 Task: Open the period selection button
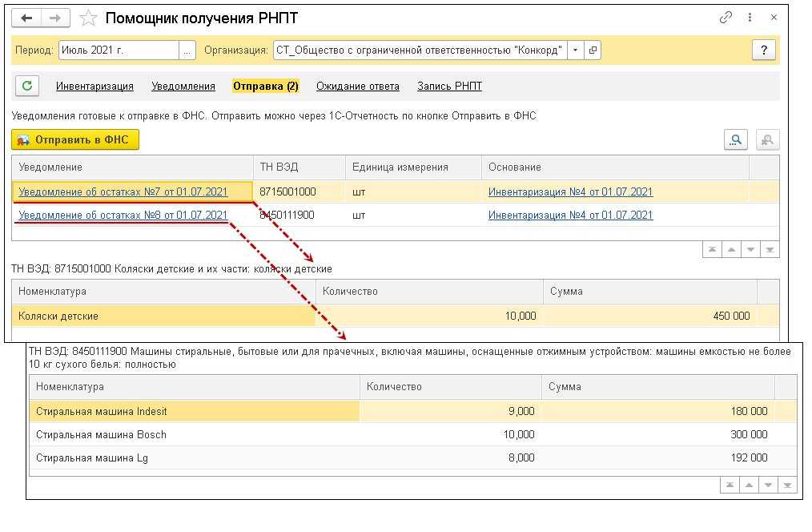187,50
